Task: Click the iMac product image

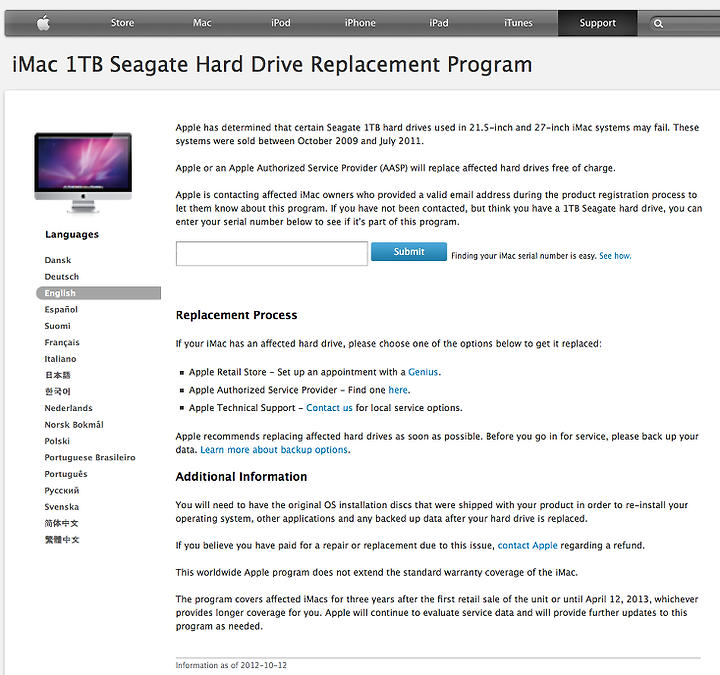Action: [x=83, y=173]
